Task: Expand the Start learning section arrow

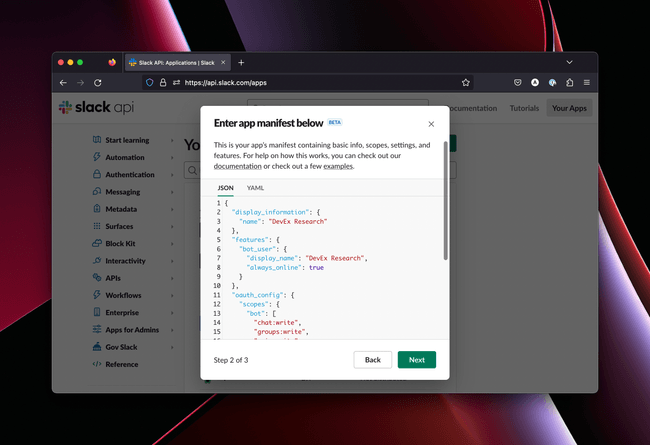Action: 172,140
